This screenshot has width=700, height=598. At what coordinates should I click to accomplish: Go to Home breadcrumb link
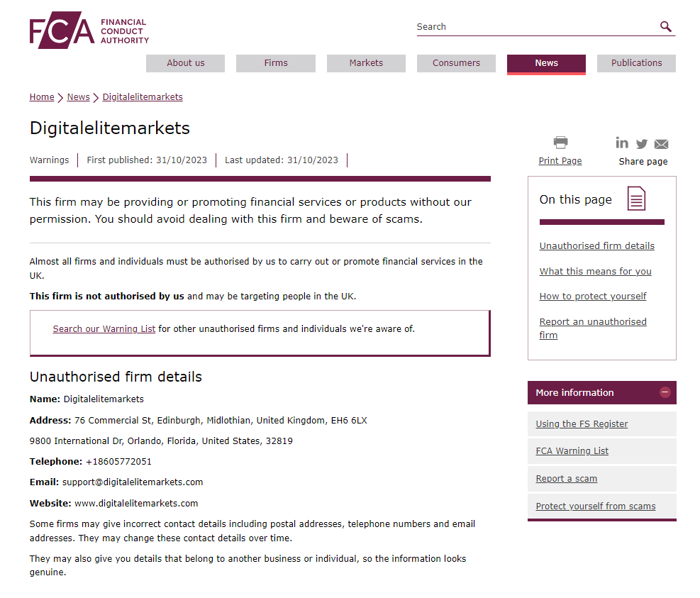(x=42, y=97)
